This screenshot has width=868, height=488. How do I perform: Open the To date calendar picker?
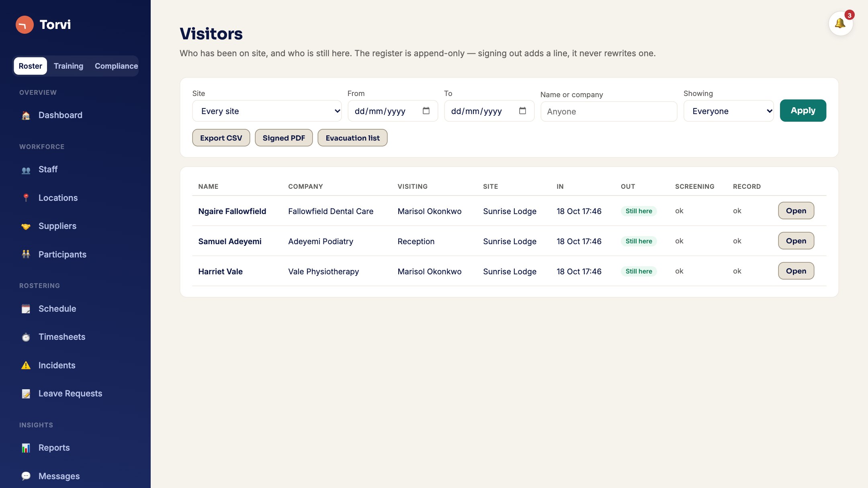(x=522, y=111)
